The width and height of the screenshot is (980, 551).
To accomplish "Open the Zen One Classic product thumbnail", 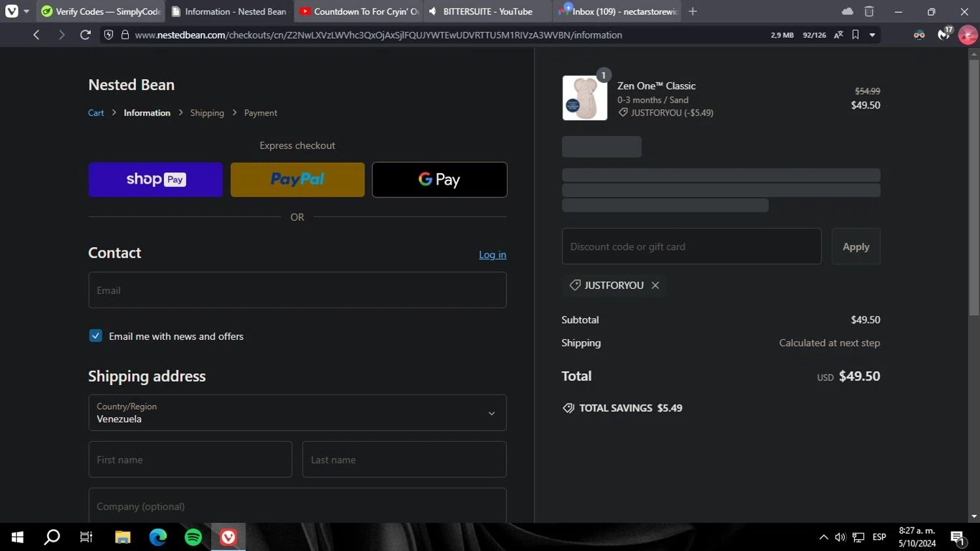I will pos(585,98).
